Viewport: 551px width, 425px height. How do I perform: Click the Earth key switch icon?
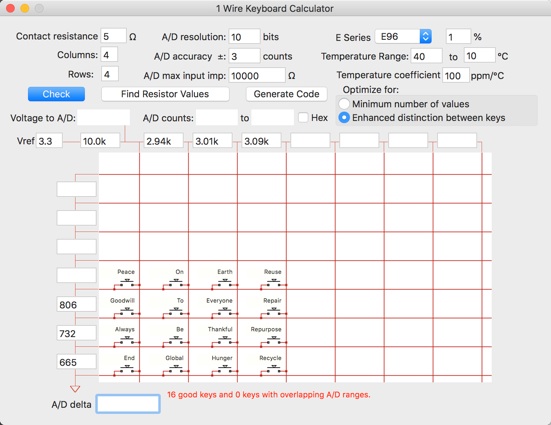coord(225,283)
